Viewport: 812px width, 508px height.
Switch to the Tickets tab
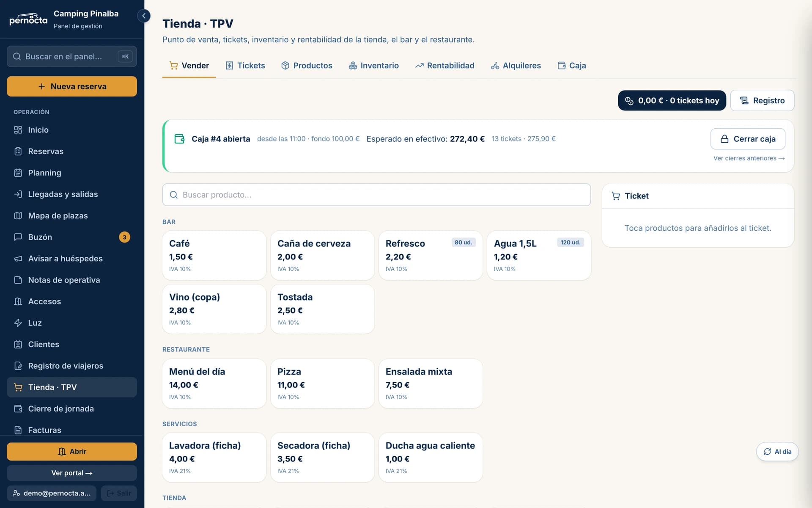click(245, 66)
